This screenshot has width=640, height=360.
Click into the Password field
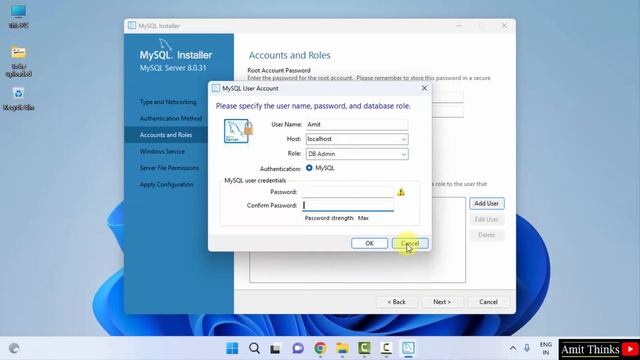tap(348, 192)
